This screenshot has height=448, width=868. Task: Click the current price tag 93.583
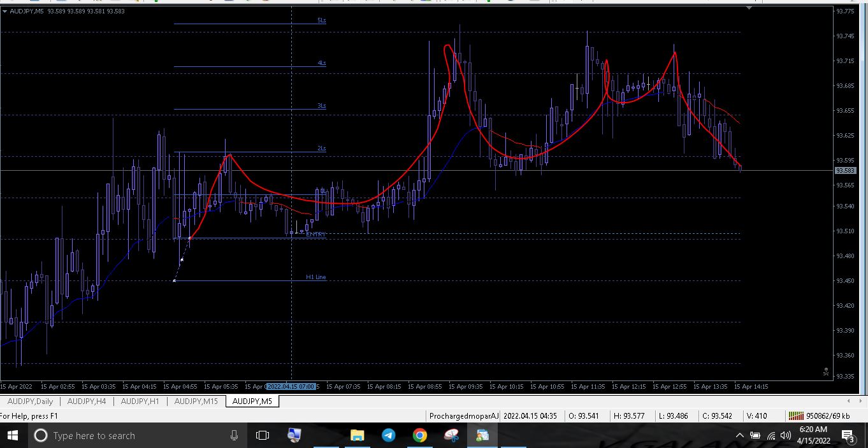pyautogui.click(x=845, y=171)
